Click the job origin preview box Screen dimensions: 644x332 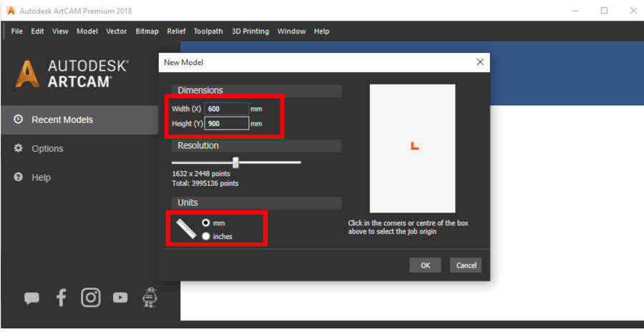click(x=412, y=148)
